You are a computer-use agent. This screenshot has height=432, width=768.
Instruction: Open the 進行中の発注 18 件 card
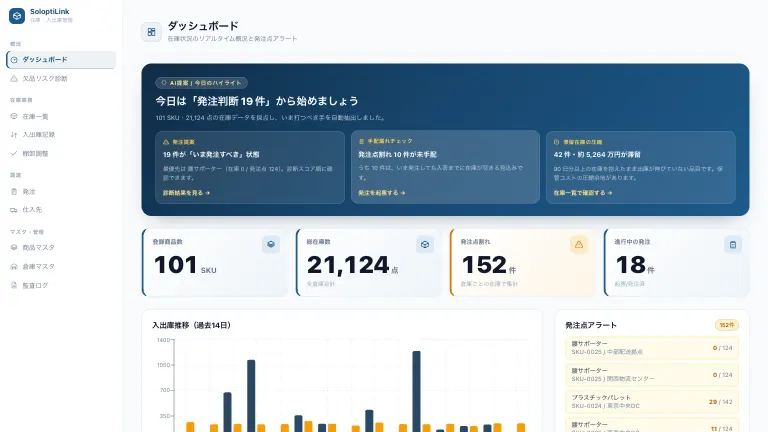676,263
